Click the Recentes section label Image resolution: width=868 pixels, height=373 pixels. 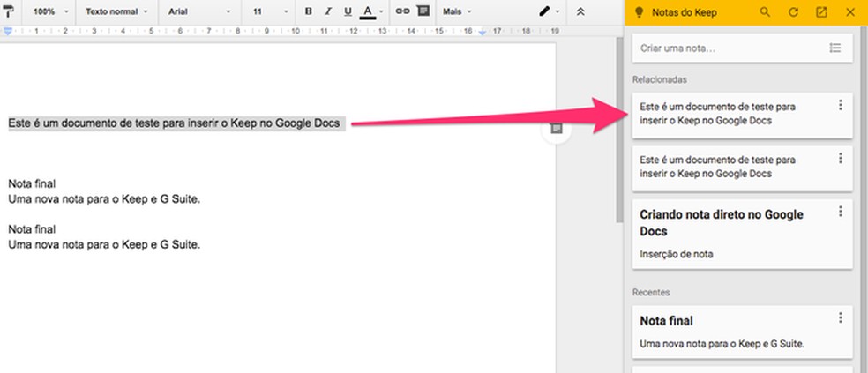pyautogui.click(x=650, y=292)
